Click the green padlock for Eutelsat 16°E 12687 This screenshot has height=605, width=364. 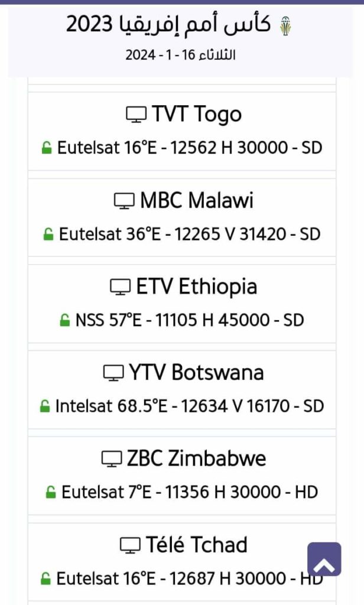coord(45,578)
